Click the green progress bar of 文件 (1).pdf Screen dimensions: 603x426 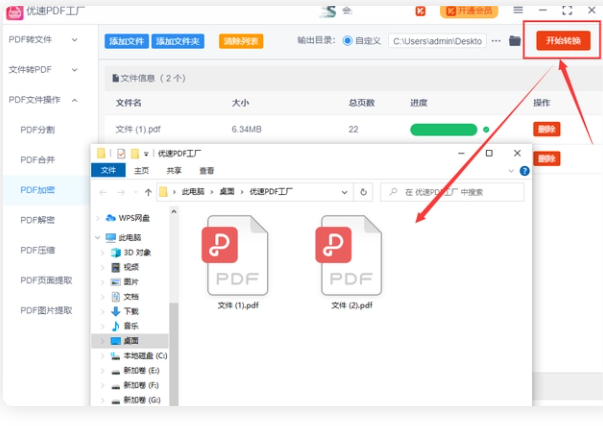[444, 130]
